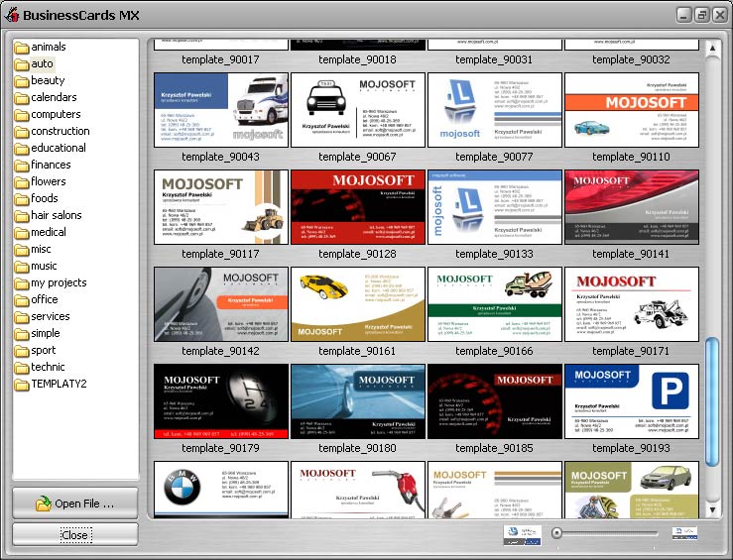Select the taxi card template_90067
This screenshot has height=560, width=733.
point(358,110)
